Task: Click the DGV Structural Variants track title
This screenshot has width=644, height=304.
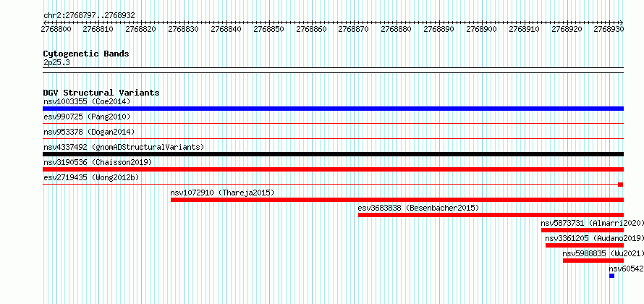Action: click(101, 93)
